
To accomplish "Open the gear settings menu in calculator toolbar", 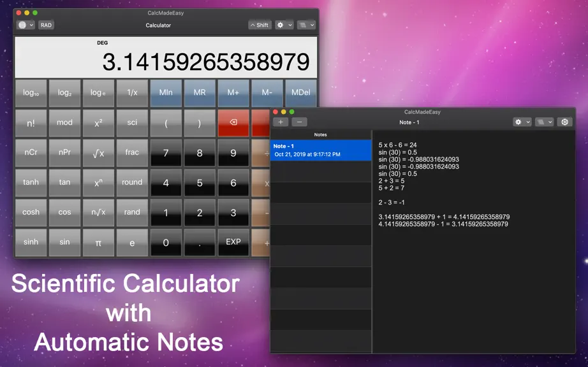I will (284, 25).
